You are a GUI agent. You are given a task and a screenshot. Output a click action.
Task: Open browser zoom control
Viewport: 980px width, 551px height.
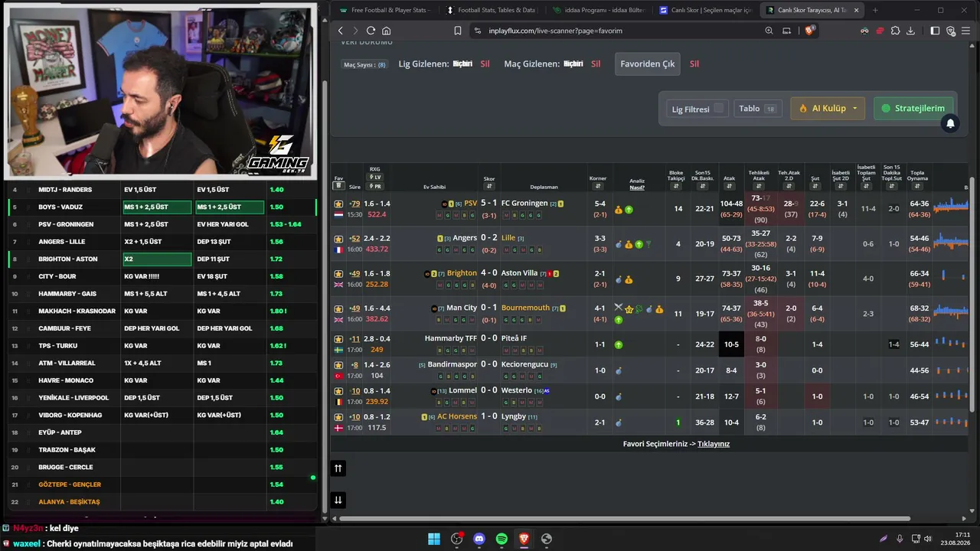pyautogui.click(x=769, y=31)
